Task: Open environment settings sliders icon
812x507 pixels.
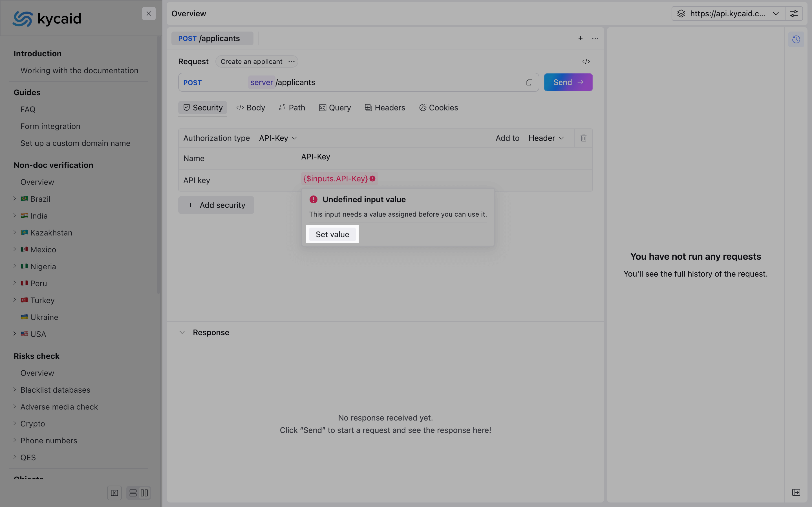Action: (794, 14)
